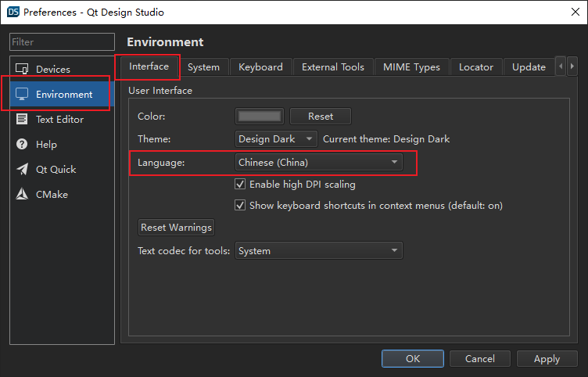Disable high DPI scaling checkbox

pos(241,185)
